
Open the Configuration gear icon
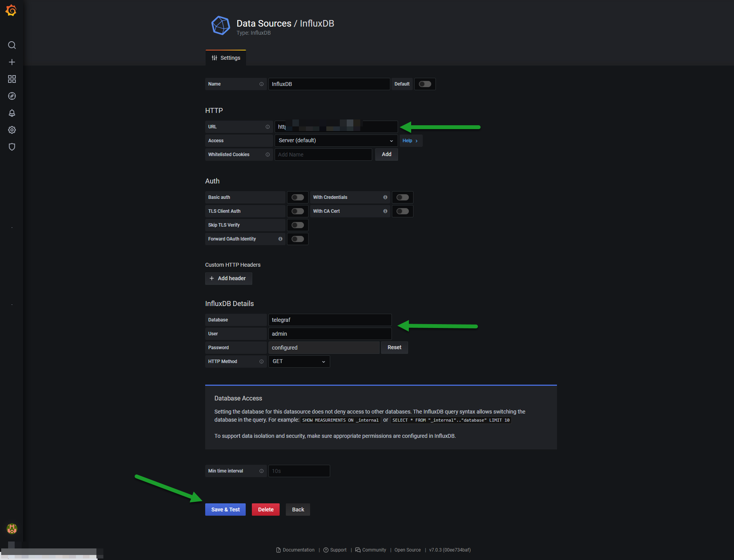tap(12, 130)
